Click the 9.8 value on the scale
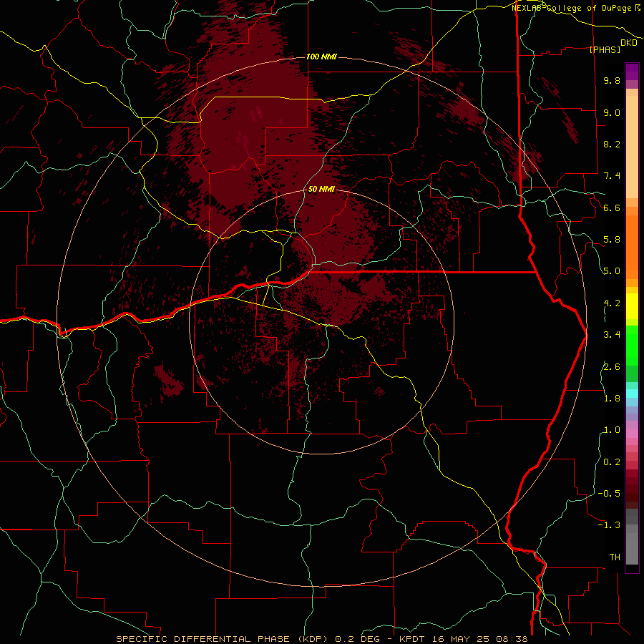The image size is (644, 644). pos(612,80)
